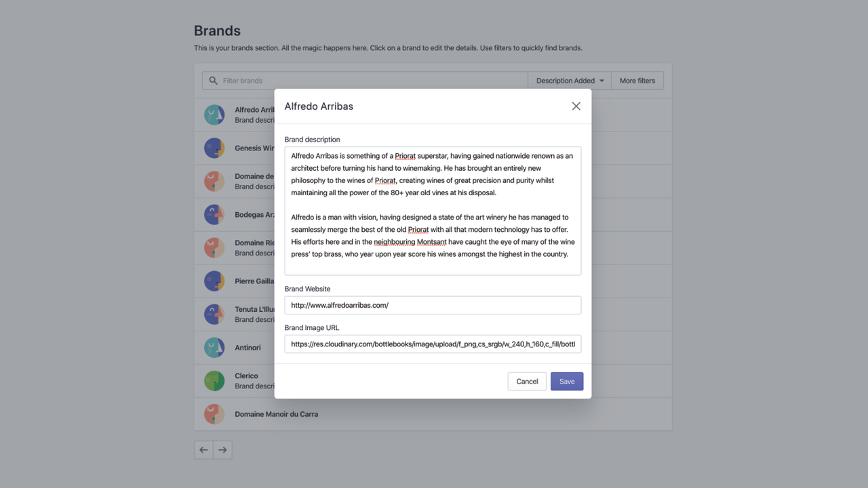Cancel editing the brand details
Viewport: 868px width, 488px height.
(x=527, y=381)
